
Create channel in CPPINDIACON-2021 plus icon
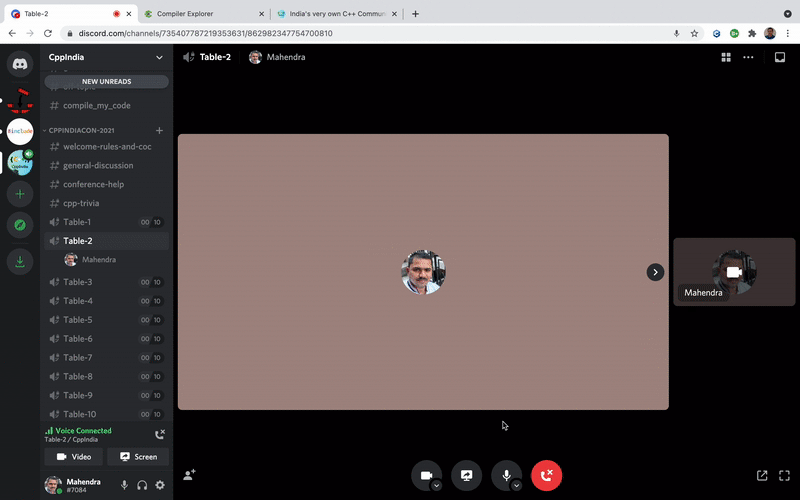point(159,131)
